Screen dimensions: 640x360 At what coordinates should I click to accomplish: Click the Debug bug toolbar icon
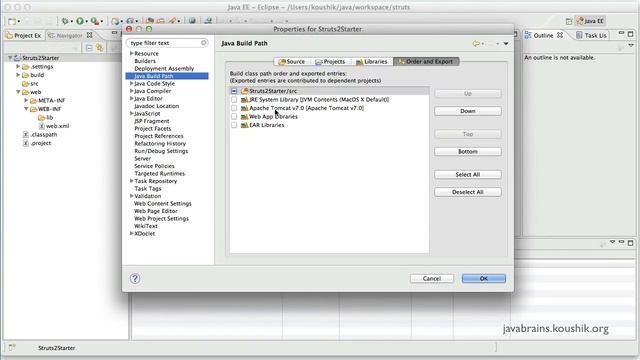click(65, 21)
